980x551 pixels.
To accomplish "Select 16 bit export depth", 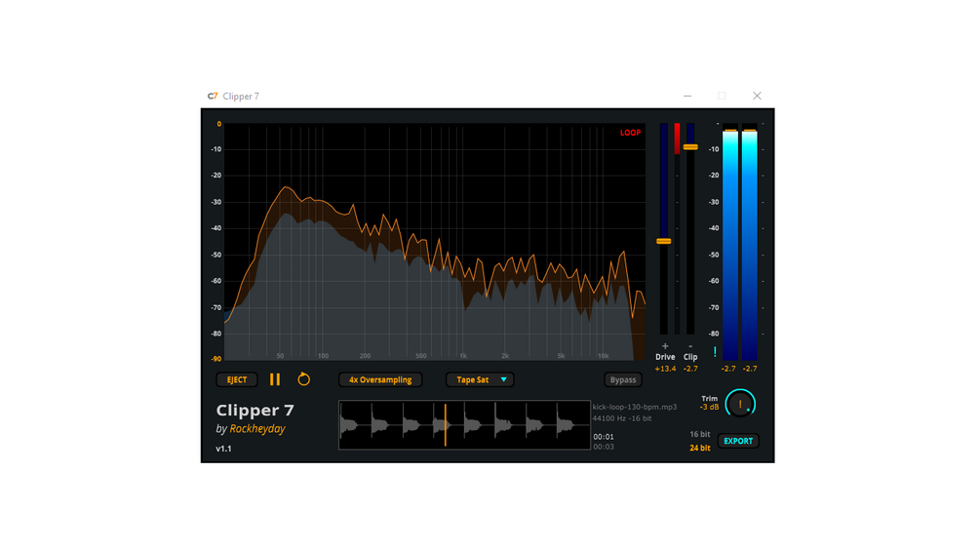I will click(x=699, y=434).
